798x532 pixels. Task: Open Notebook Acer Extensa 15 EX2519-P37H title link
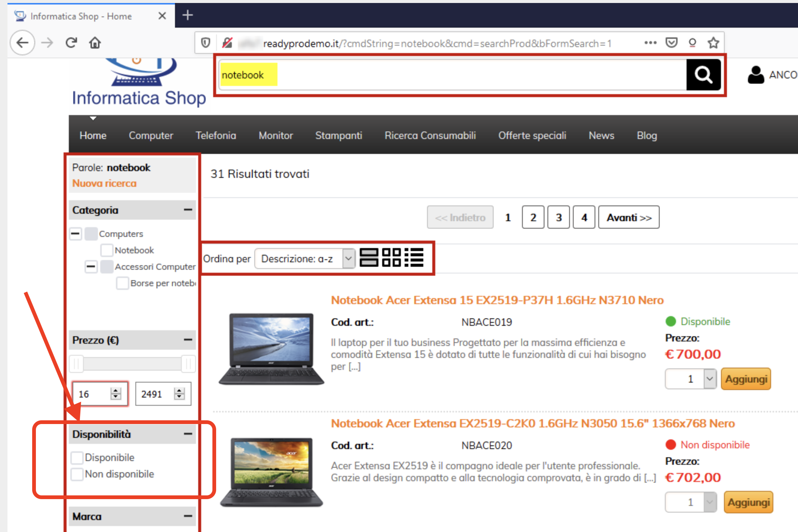point(497,300)
